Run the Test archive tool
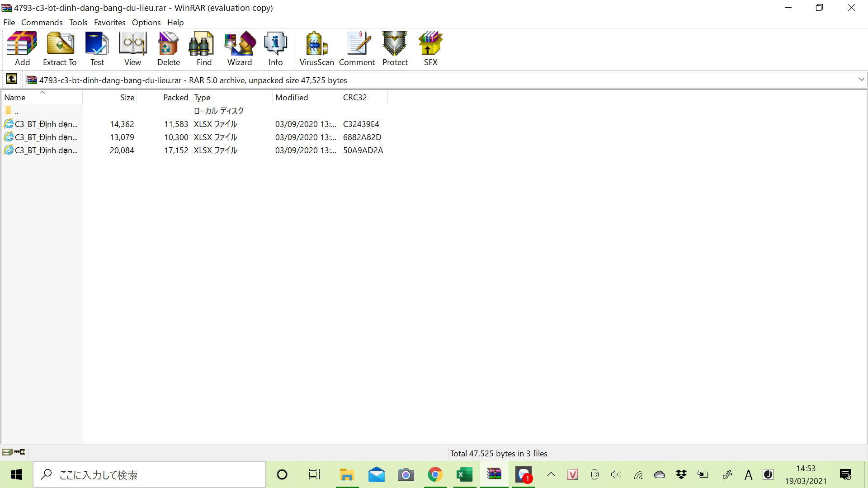 (97, 49)
